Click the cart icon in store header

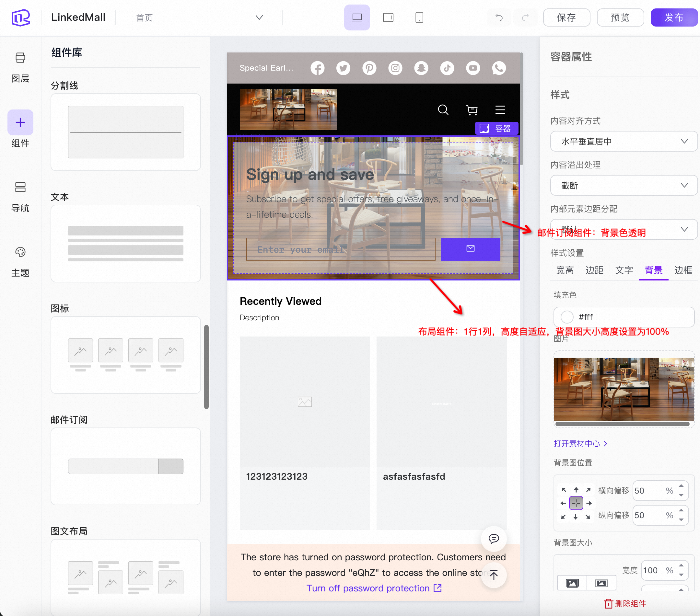(x=472, y=110)
